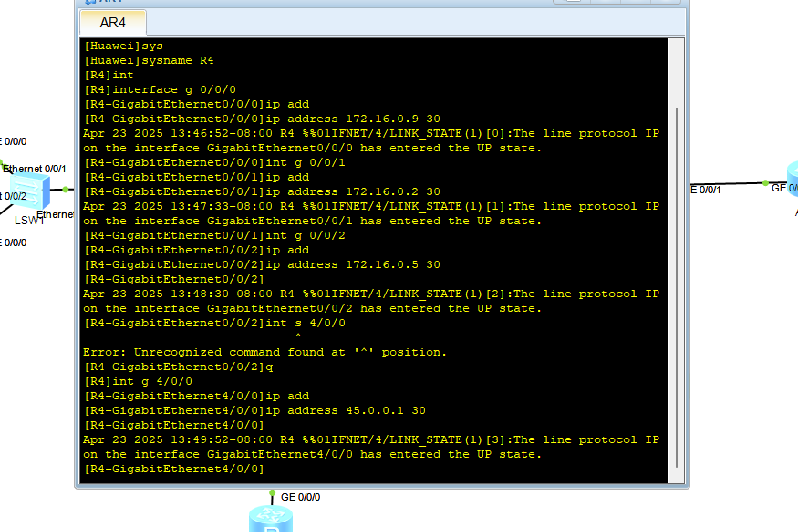Click the router icon at right topology edge
The height and width of the screenshot is (532, 798).
click(x=793, y=179)
